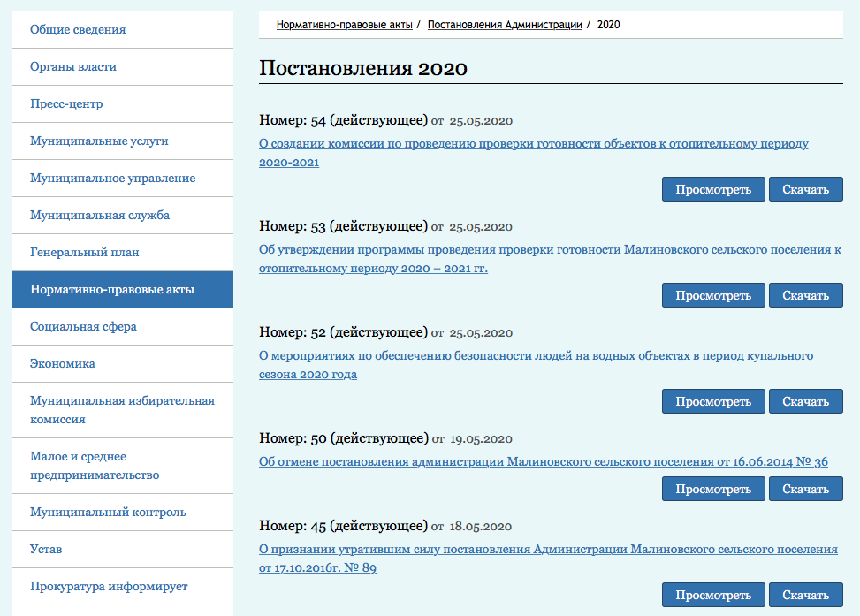
Task: Open the Пресс-центр sidebar item
Action: click(x=123, y=104)
